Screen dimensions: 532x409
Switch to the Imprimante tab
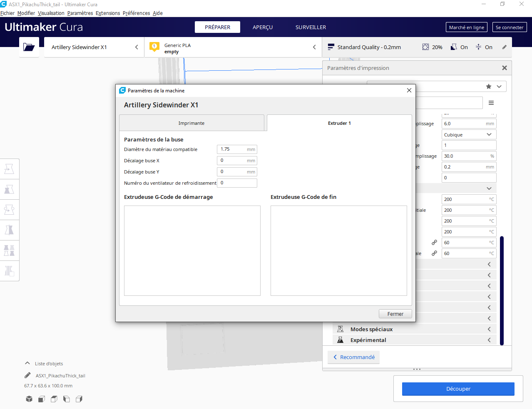click(191, 123)
